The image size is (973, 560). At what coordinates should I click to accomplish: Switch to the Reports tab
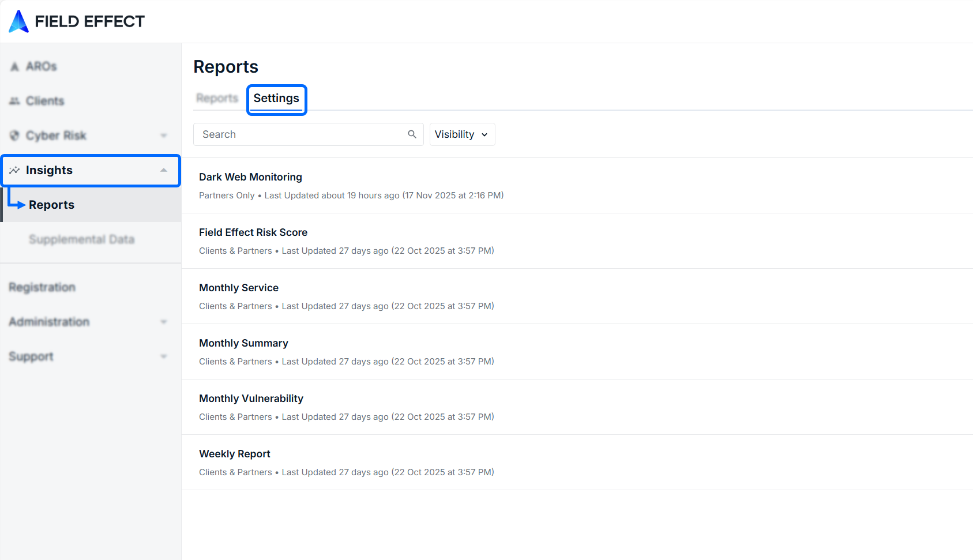pos(217,98)
